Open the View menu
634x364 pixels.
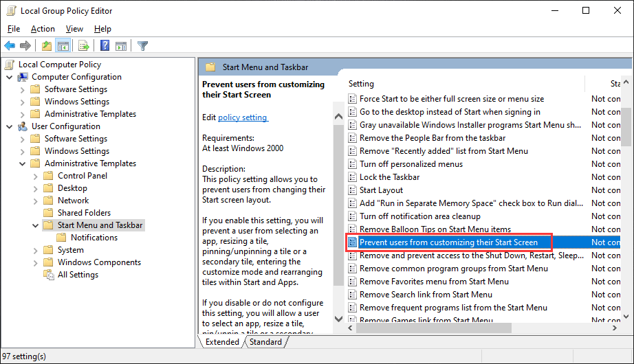click(x=74, y=29)
